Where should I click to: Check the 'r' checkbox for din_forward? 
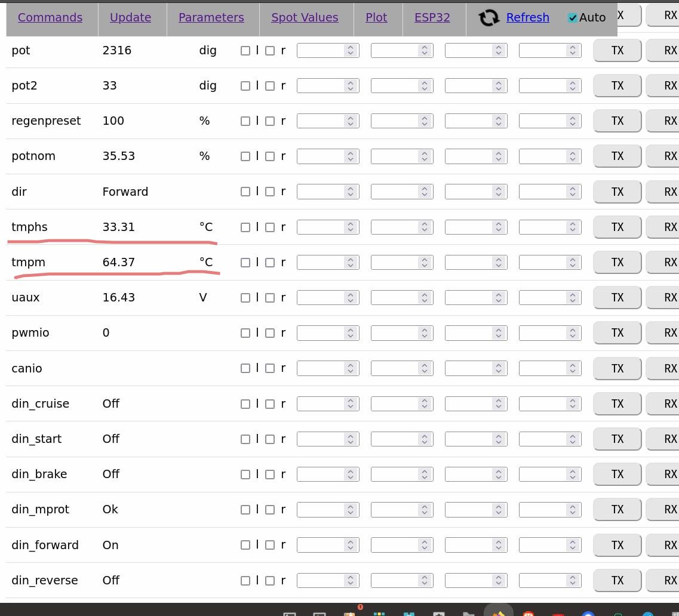(x=270, y=545)
